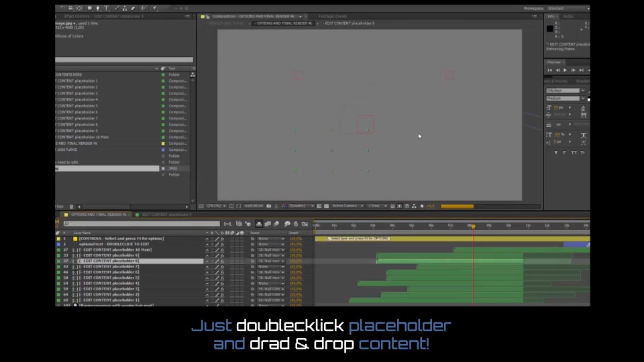Switch to OPTIONS AND FINAL RENDER 4k timeline tab
Viewport: 644px width, 362px height.
point(98,215)
